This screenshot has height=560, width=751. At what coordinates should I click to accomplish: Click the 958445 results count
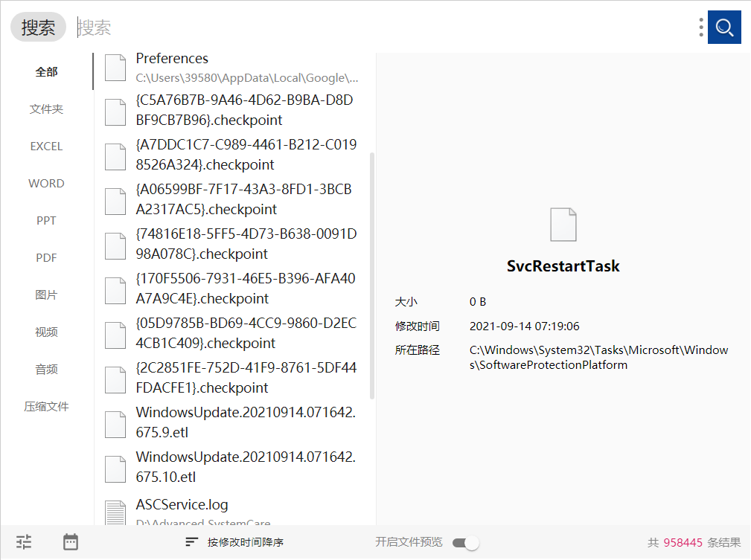[x=683, y=543]
